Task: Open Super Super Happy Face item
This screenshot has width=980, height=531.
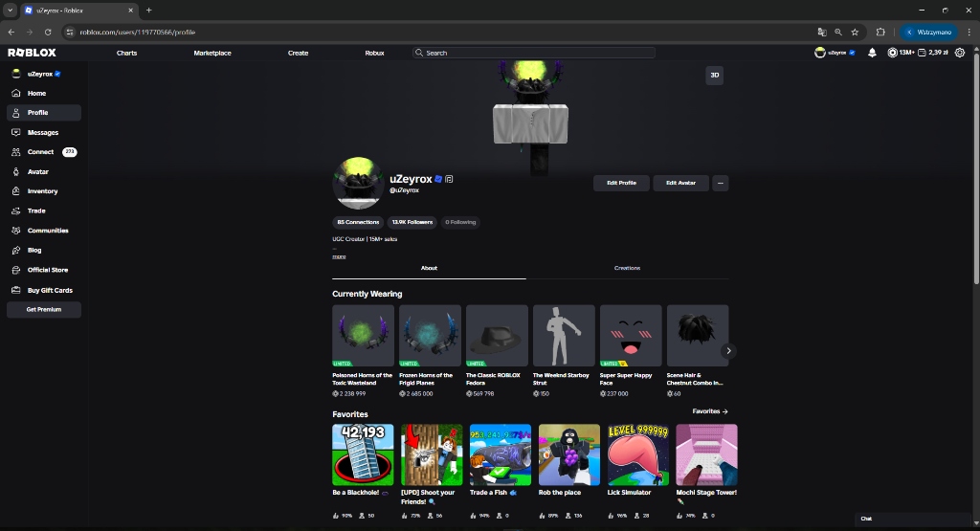Action: tap(631, 351)
